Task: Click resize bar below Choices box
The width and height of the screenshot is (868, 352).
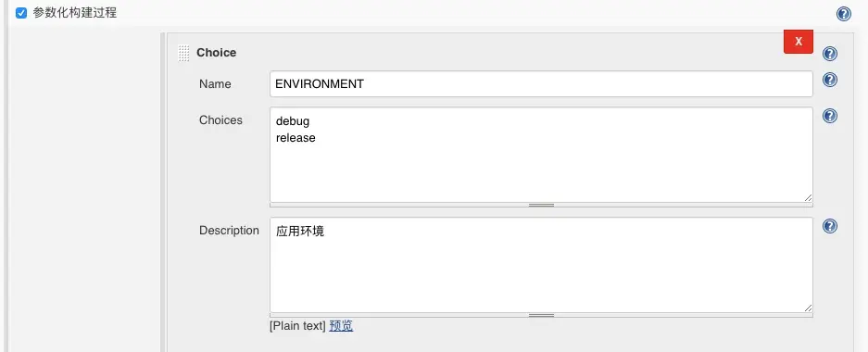Action: tap(541, 205)
